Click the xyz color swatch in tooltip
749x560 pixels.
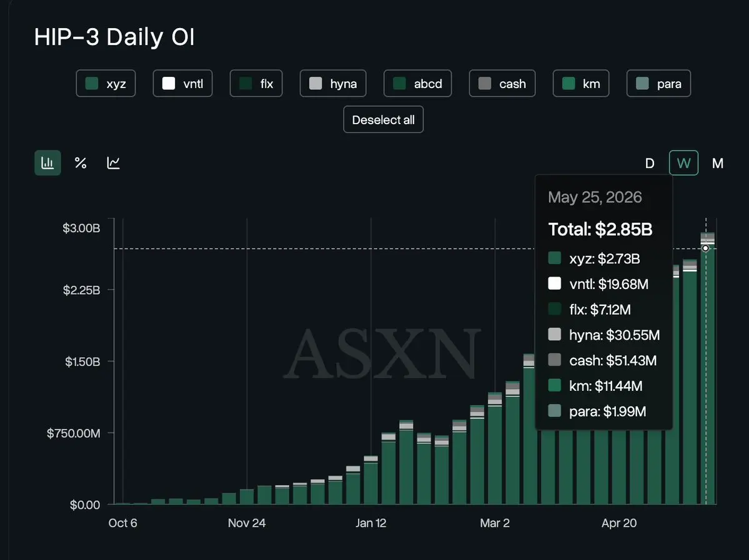(x=555, y=258)
